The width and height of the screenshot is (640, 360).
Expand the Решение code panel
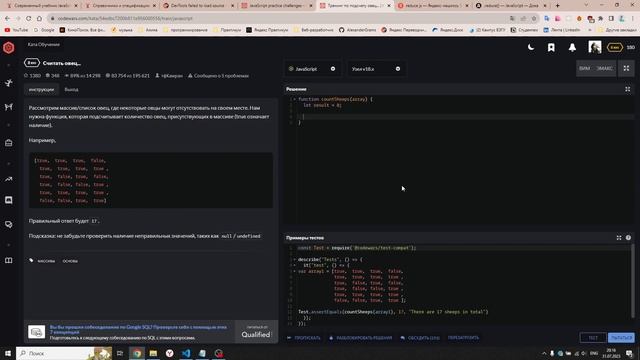point(627,89)
